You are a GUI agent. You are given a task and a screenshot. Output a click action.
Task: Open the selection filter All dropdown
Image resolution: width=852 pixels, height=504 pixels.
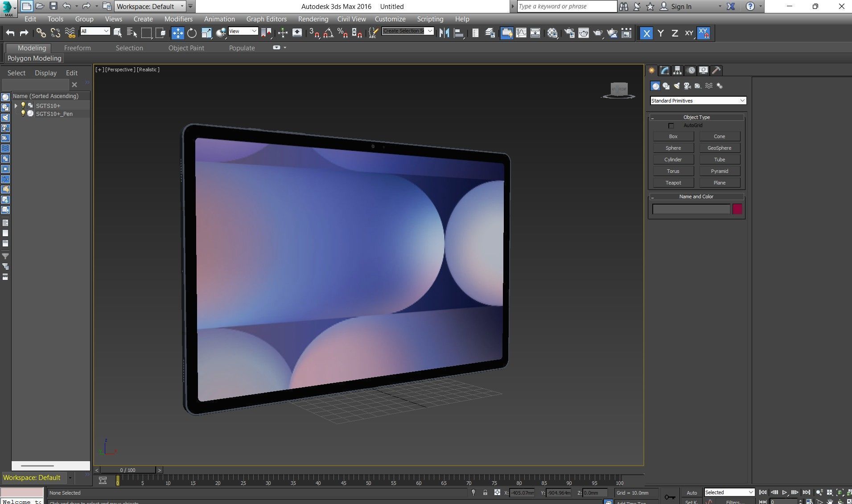click(x=95, y=31)
